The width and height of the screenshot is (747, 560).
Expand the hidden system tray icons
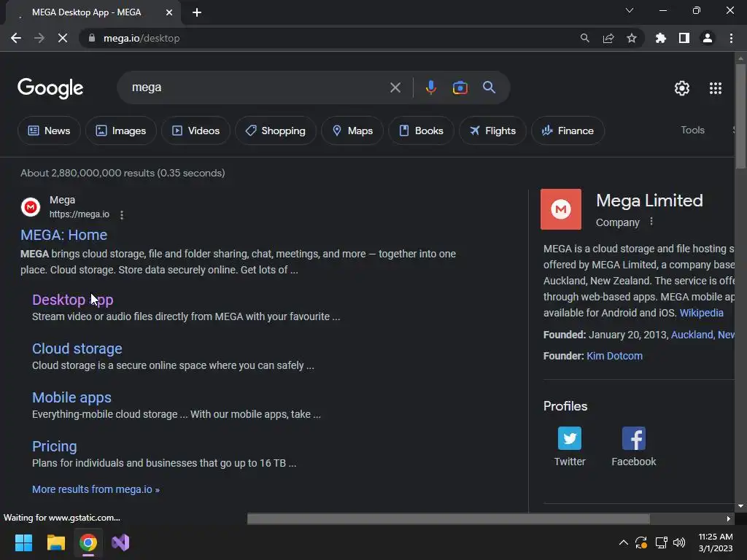pos(623,542)
